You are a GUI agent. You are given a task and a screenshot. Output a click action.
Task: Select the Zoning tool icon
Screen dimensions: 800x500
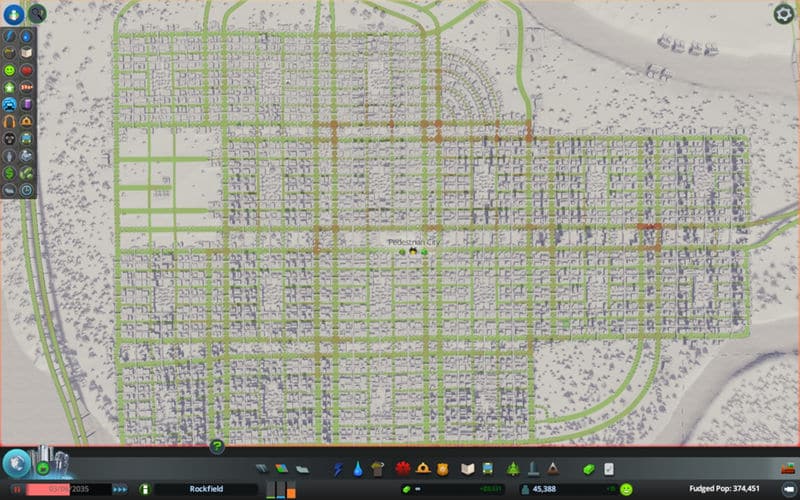282,468
